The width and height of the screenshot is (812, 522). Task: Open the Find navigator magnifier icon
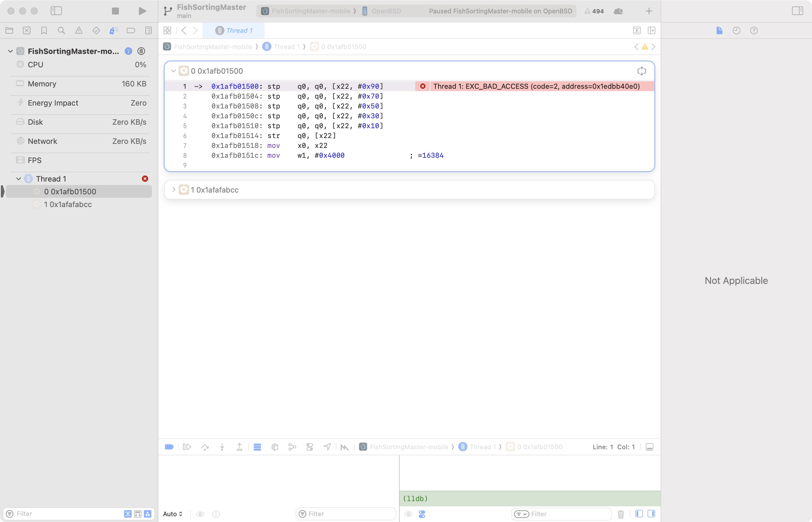click(61, 30)
